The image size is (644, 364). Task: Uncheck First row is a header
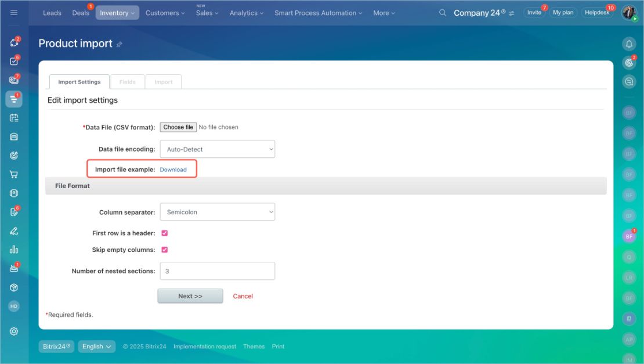pyautogui.click(x=164, y=233)
